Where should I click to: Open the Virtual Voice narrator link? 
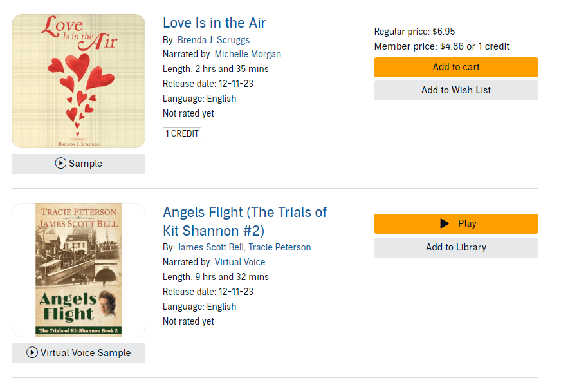point(240,262)
